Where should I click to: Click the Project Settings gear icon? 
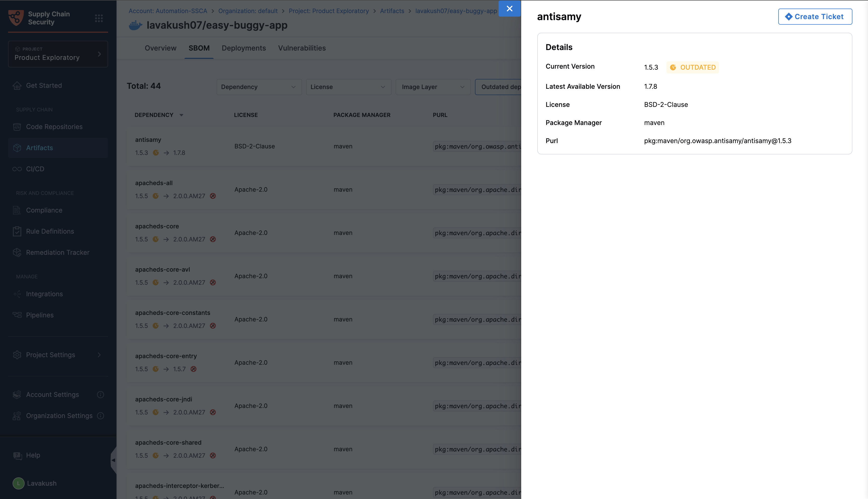tap(17, 355)
